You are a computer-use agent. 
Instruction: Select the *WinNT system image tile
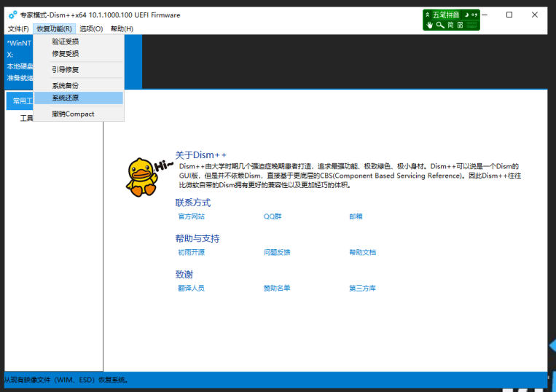click(x=19, y=43)
